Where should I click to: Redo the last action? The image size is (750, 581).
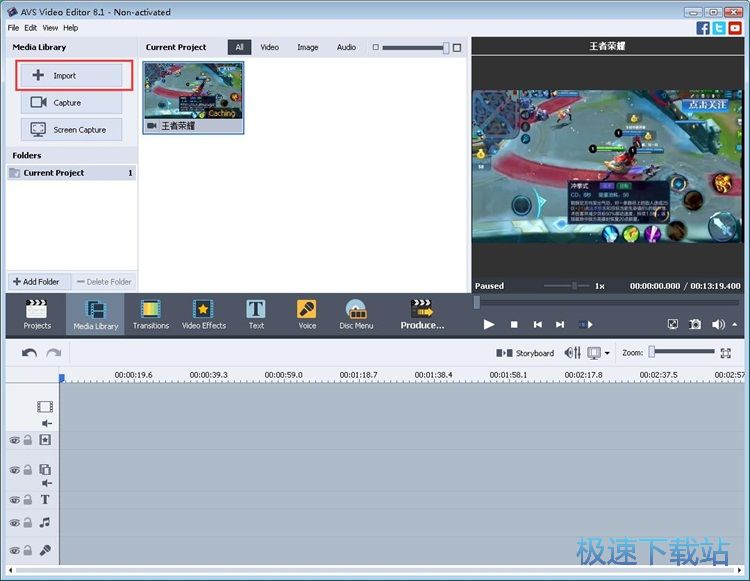[x=54, y=353]
